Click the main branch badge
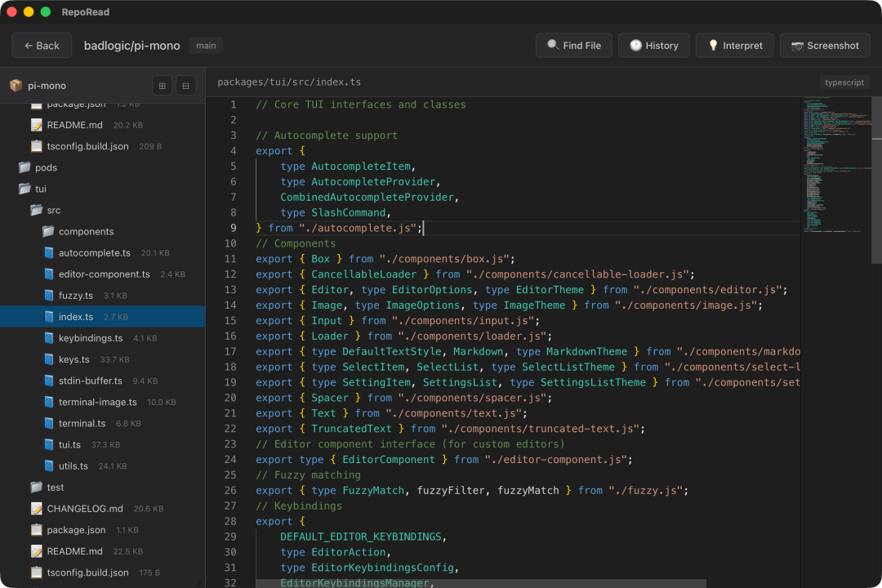This screenshot has width=882, height=588. click(x=206, y=46)
